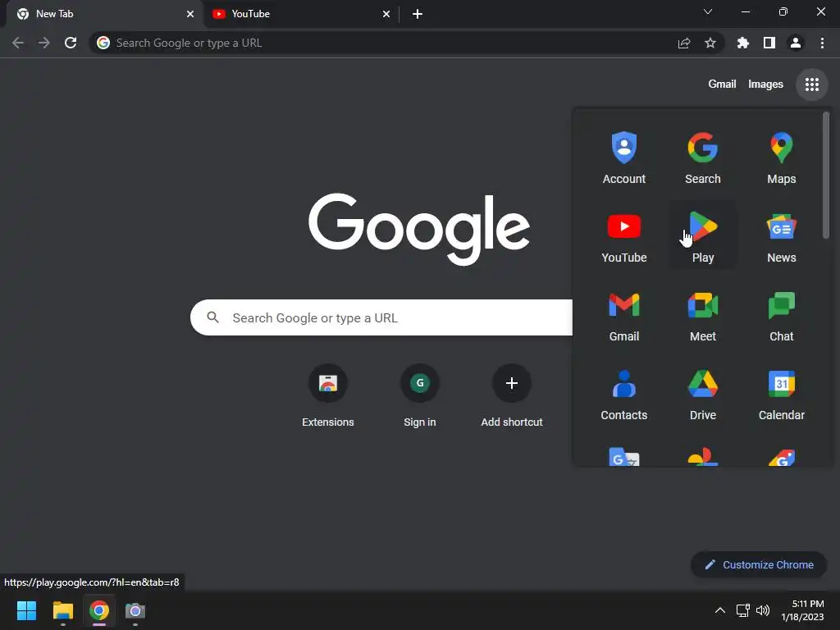Image resolution: width=840 pixels, height=630 pixels.
Task: Close the YouTube tab
Action: point(386,14)
